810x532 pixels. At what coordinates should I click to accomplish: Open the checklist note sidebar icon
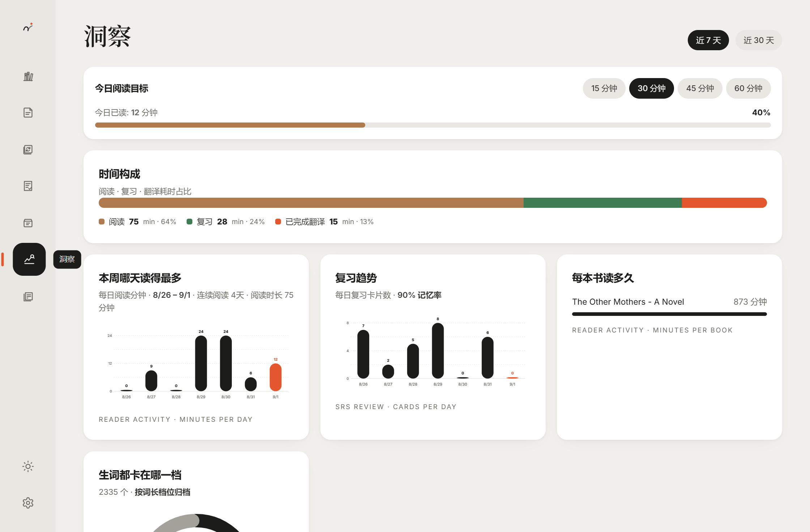[28, 186]
